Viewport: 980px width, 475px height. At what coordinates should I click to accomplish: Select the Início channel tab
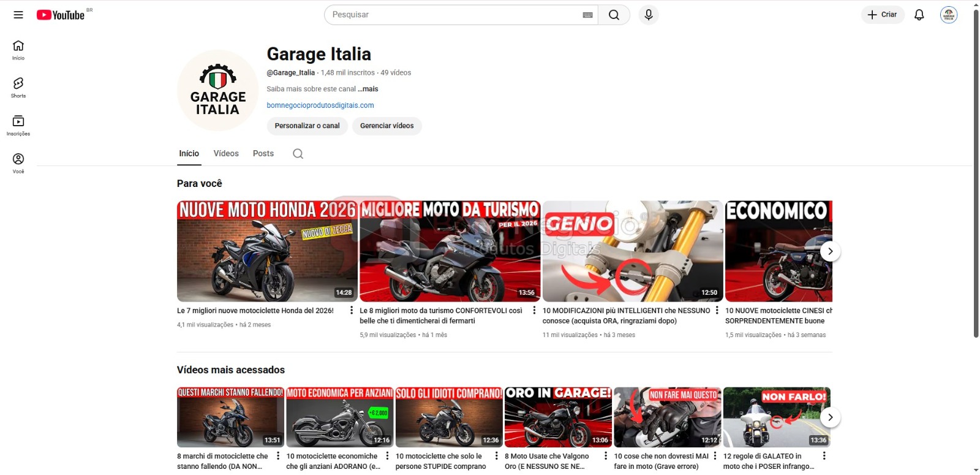[x=189, y=154]
